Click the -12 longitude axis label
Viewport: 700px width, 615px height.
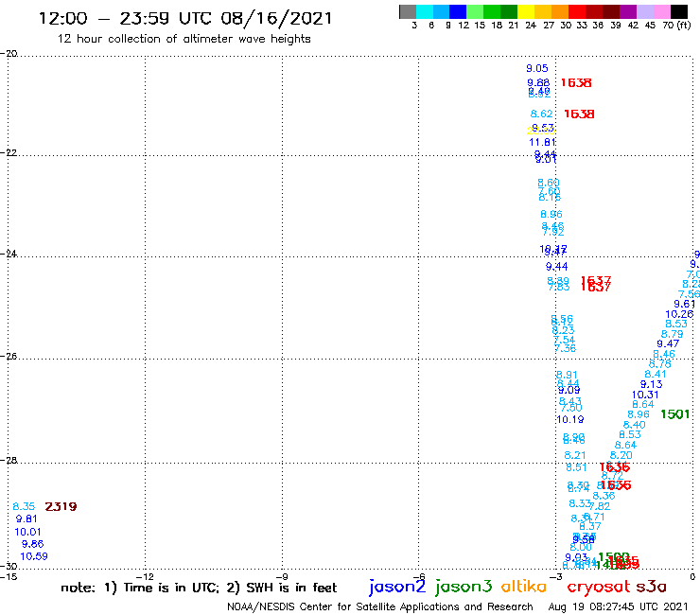(145, 577)
